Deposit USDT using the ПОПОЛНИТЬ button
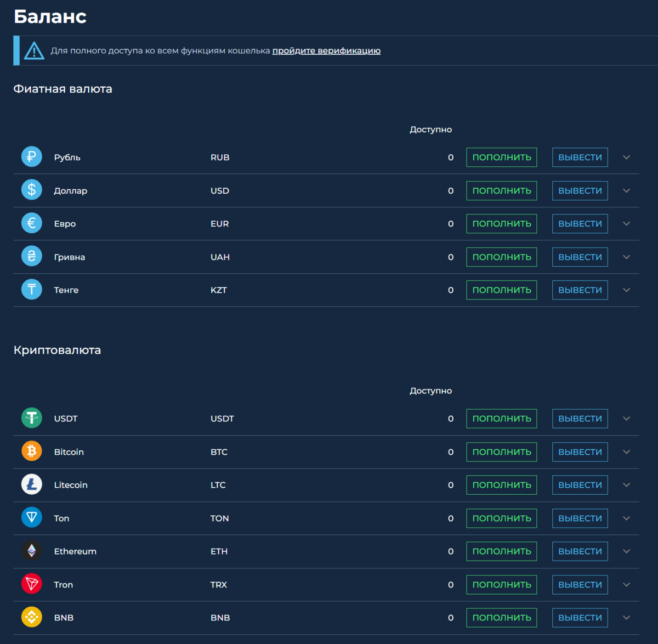The image size is (658, 644). click(501, 419)
